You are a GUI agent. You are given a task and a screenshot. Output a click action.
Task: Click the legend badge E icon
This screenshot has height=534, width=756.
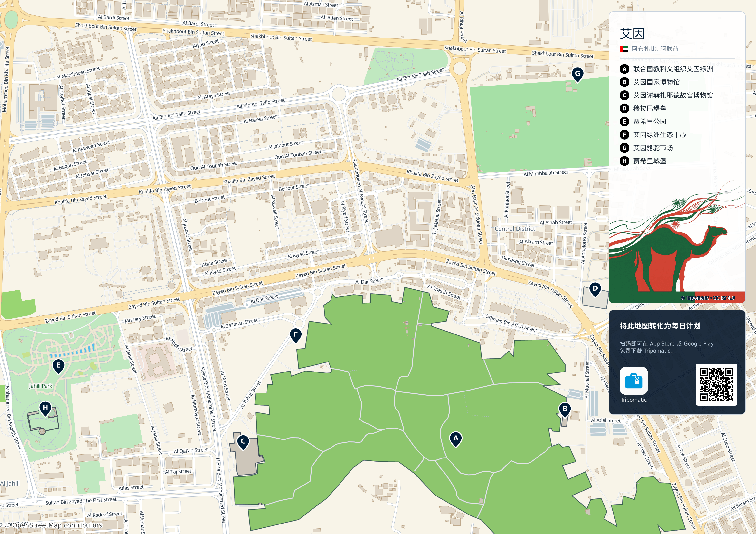[x=624, y=122]
